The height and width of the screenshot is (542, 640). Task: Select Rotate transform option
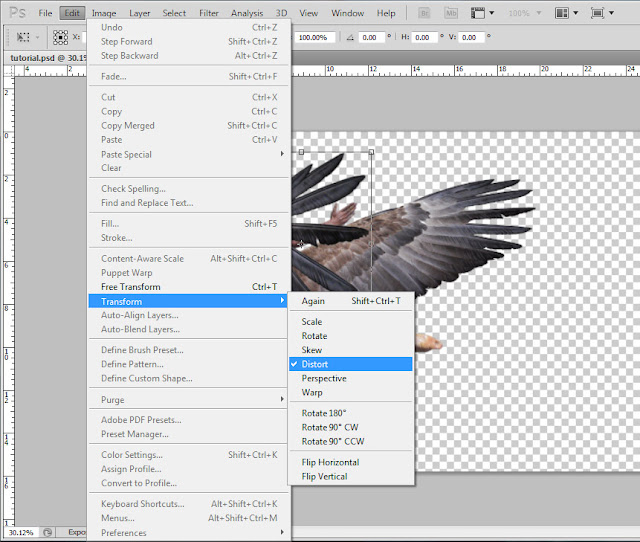350,336
